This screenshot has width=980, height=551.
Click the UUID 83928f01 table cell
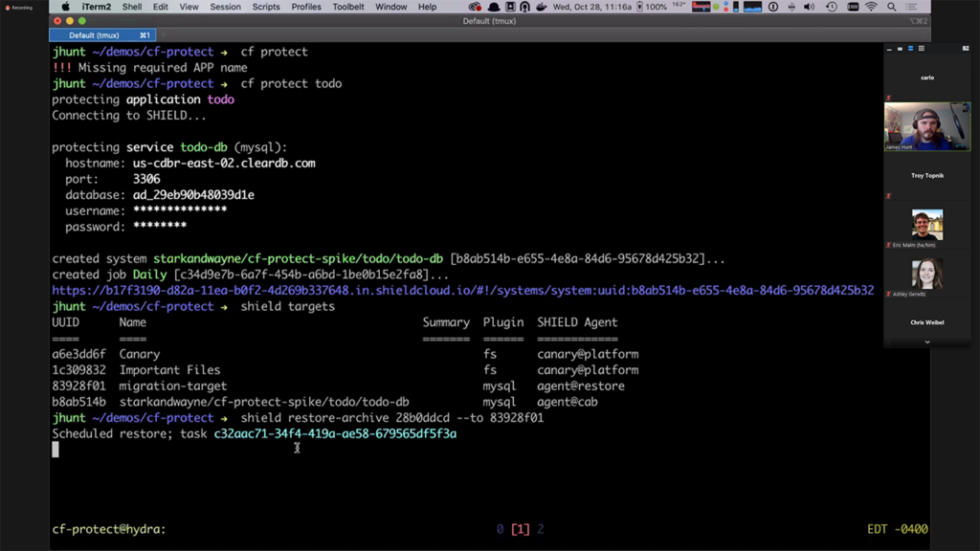[78, 386]
